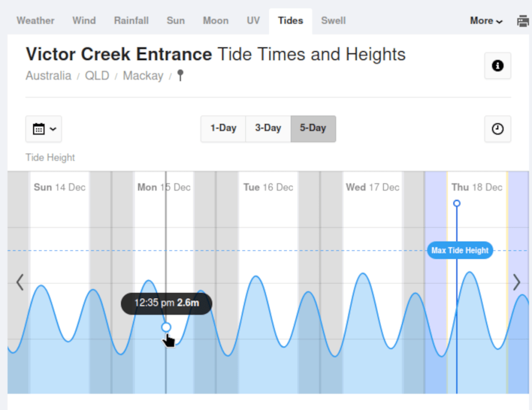The width and height of the screenshot is (532, 410).
Task: Open the info icon button
Action: [x=497, y=66]
